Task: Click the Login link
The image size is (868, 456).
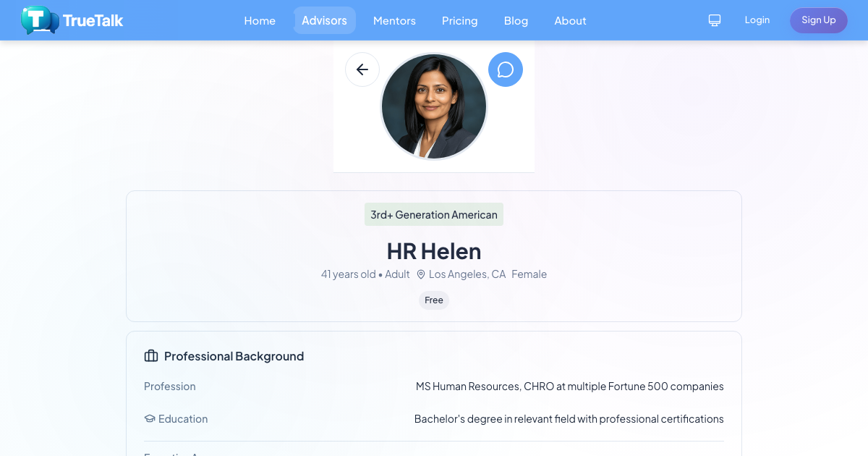Action: tap(757, 20)
